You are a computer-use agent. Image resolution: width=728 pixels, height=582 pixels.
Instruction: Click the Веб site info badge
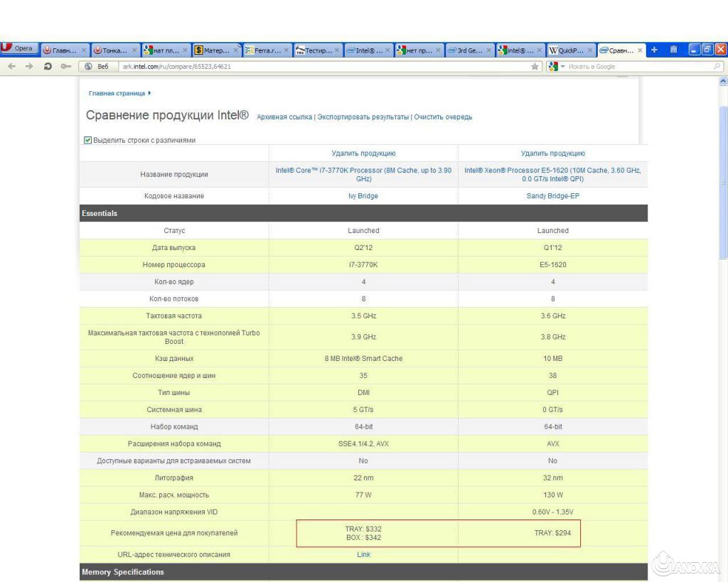(97, 66)
